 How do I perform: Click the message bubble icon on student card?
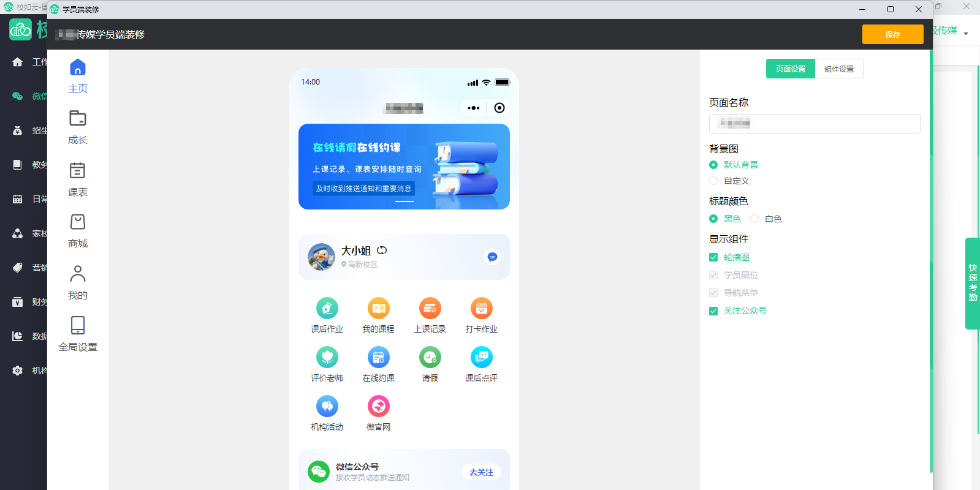click(492, 257)
